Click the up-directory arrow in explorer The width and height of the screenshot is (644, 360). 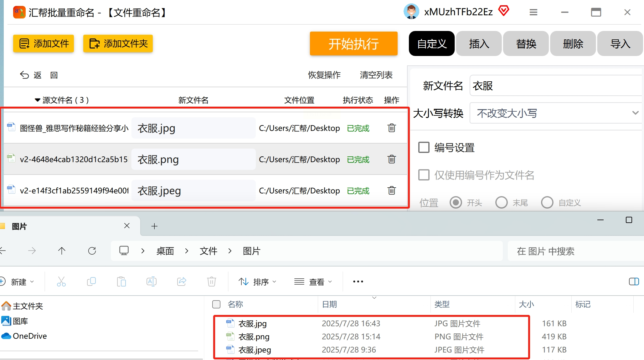(62, 251)
